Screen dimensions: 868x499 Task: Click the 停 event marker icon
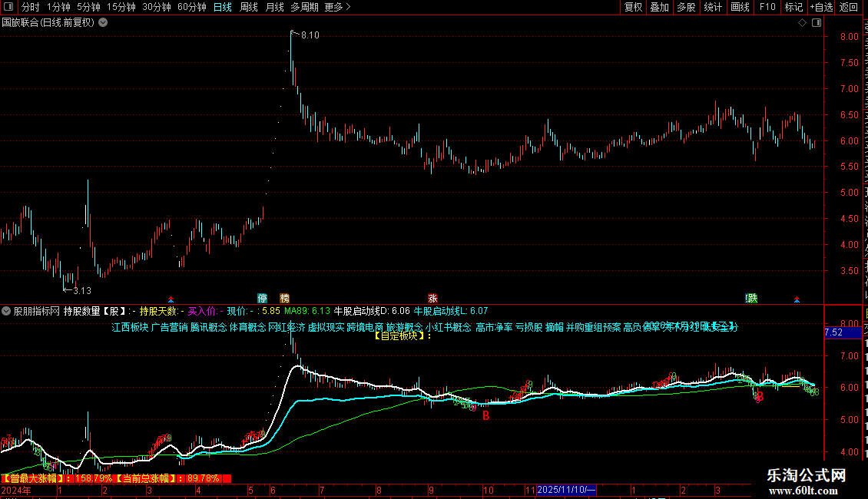[263, 298]
